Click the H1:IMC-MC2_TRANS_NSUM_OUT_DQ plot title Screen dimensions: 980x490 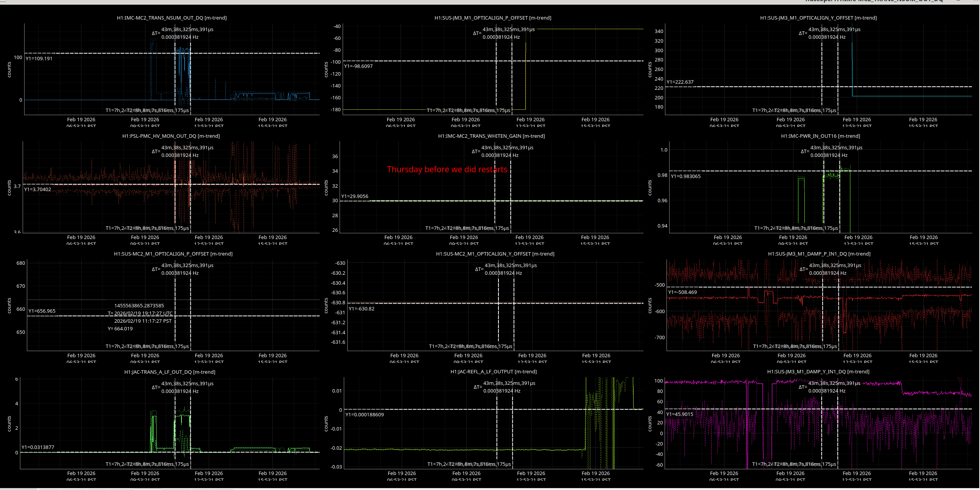click(x=172, y=18)
